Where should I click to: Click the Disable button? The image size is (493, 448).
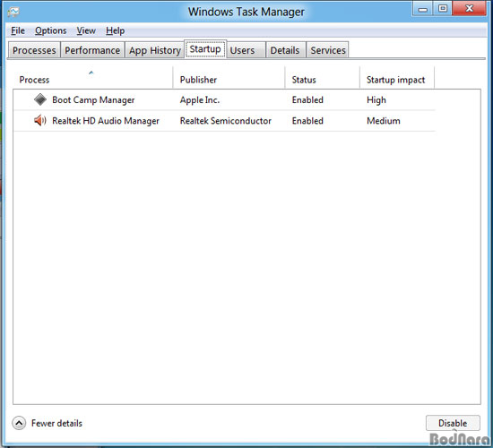453,423
